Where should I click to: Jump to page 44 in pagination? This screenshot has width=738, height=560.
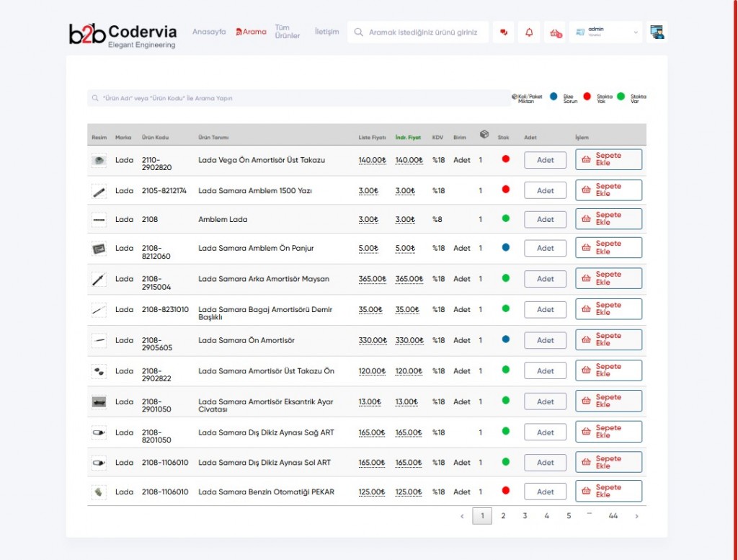click(x=613, y=516)
